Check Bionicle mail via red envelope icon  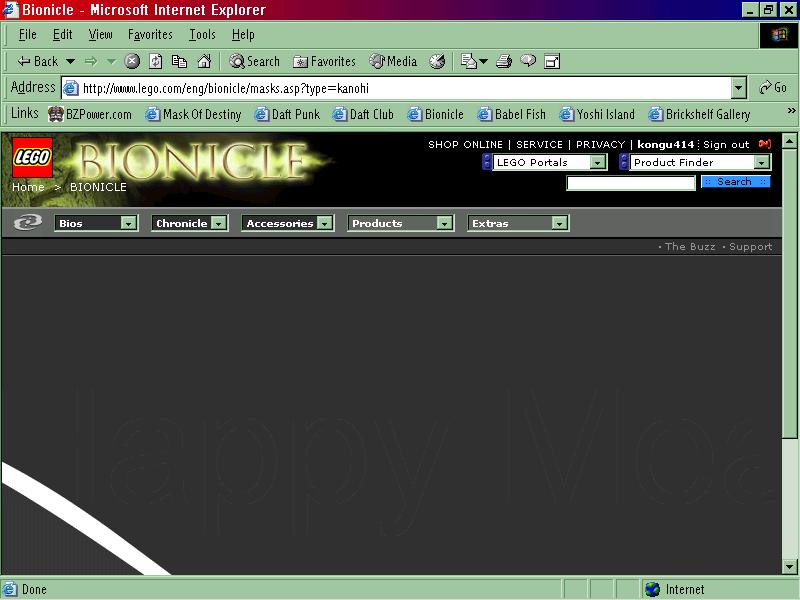pos(765,144)
